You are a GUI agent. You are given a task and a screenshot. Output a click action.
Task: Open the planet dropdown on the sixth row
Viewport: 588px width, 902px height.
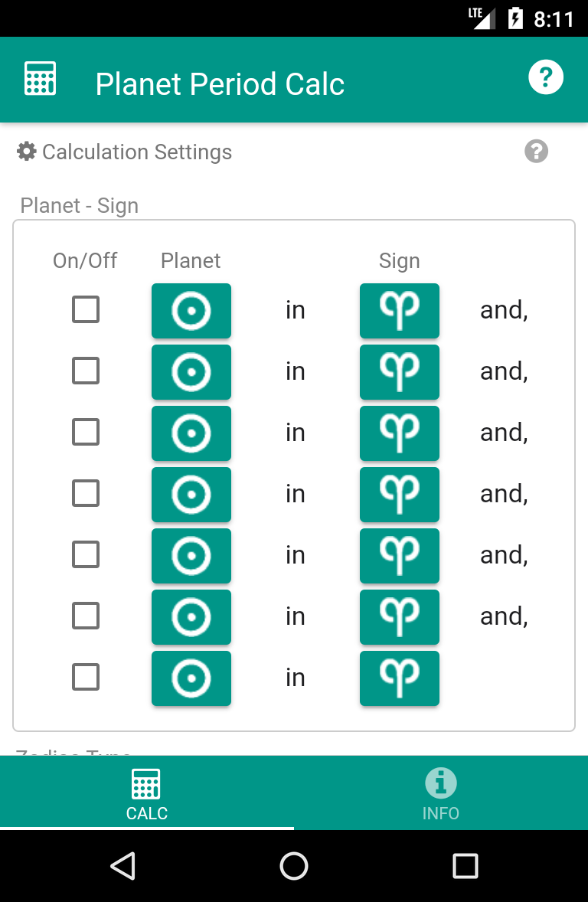click(x=191, y=616)
